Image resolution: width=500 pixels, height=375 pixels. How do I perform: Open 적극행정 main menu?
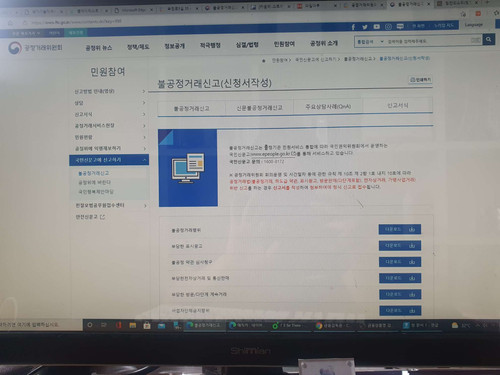210,45
